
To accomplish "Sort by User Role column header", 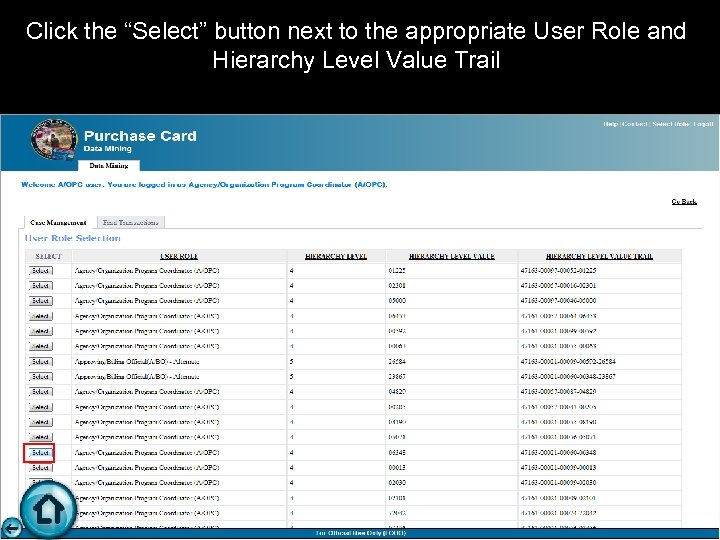I will click(x=179, y=256).
